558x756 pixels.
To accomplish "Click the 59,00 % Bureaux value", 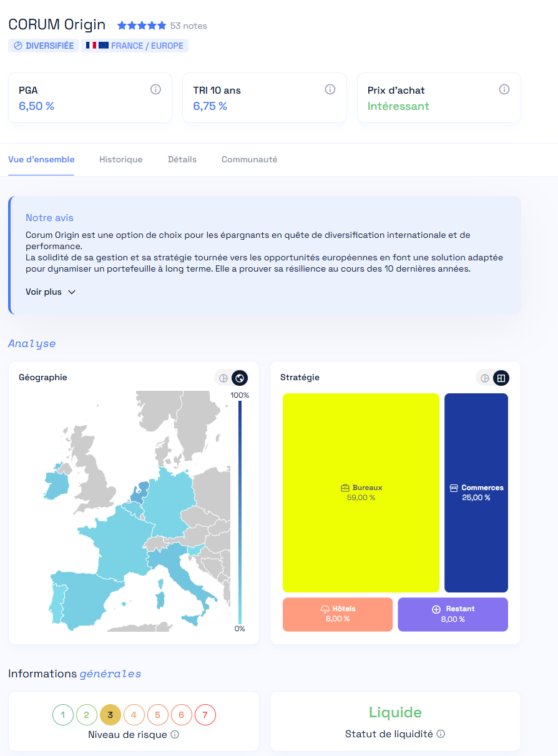I will click(x=361, y=498).
